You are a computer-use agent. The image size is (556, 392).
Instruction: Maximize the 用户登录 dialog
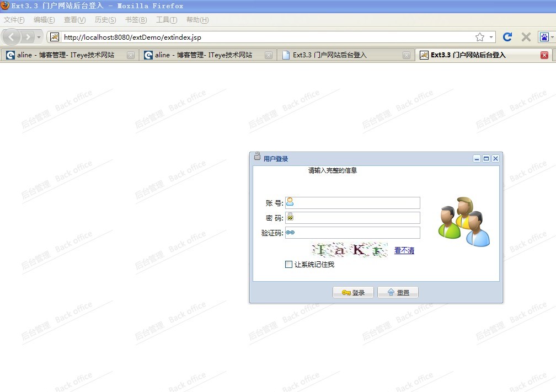[x=486, y=158]
